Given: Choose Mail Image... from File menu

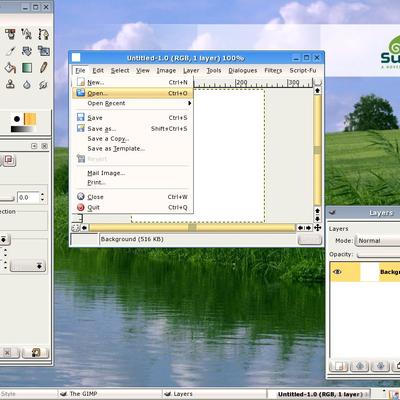Looking at the screenshot, I should (x=132, y=173).
